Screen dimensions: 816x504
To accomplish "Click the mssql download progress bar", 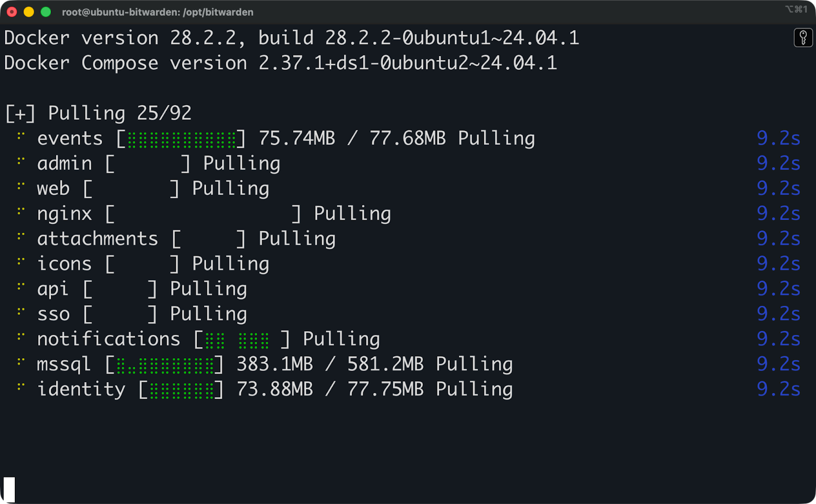I will [x=163, y=363].
